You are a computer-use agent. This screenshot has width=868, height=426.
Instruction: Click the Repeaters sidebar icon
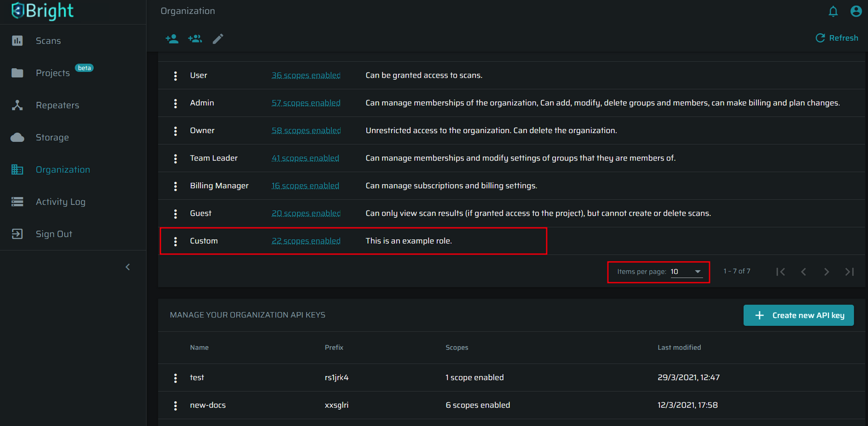click(18, 105)
